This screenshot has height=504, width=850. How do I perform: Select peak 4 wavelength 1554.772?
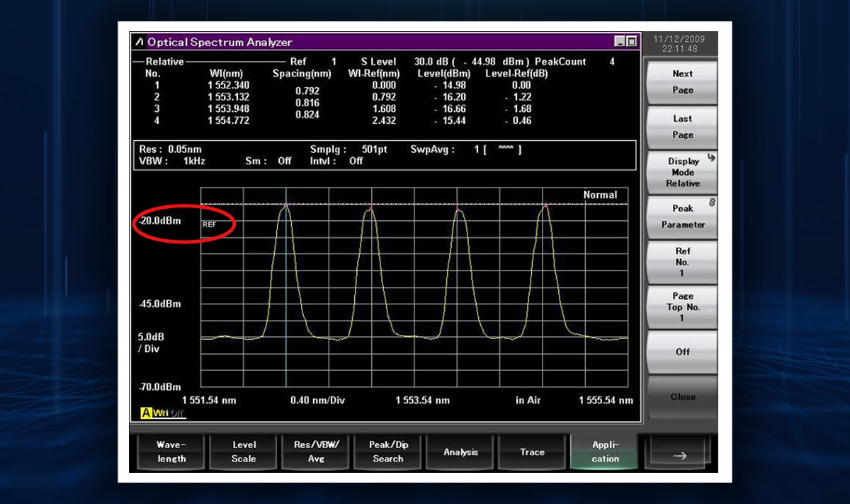point(228,121)
